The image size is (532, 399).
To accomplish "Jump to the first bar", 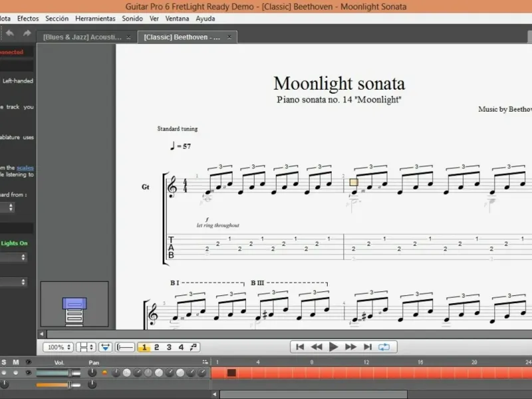I will pyautogui.click(x=300, y=346).
